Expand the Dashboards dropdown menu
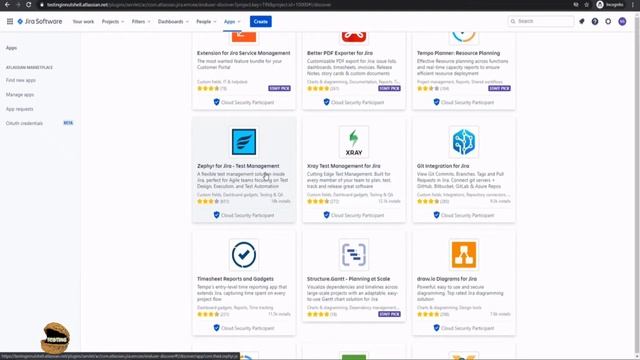 click(x=173, y=21)
